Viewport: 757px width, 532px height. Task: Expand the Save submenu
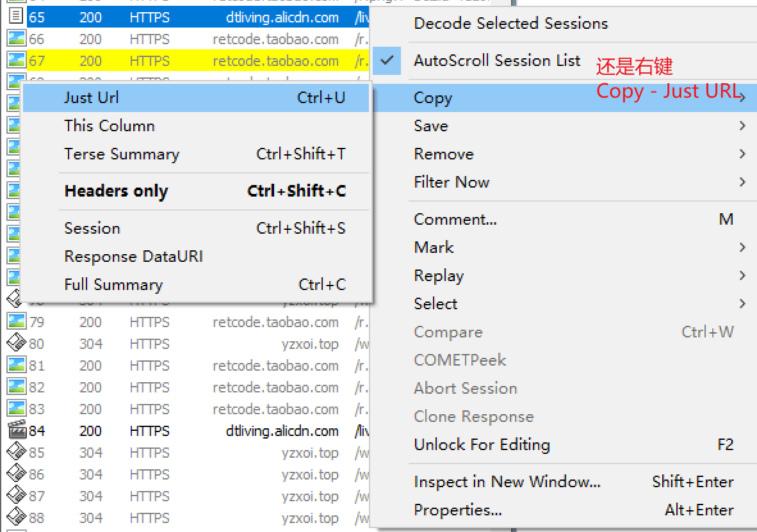pos(742,126)
